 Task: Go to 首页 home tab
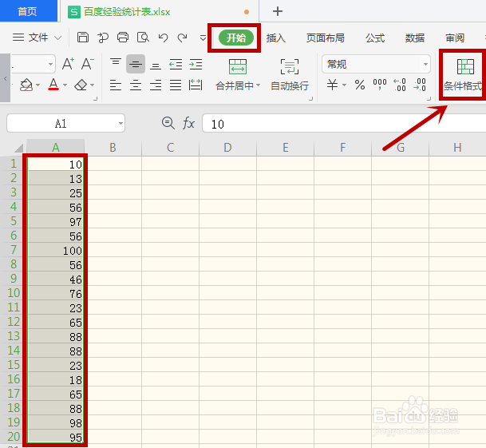pyautogui.click(x=28, y=11)
